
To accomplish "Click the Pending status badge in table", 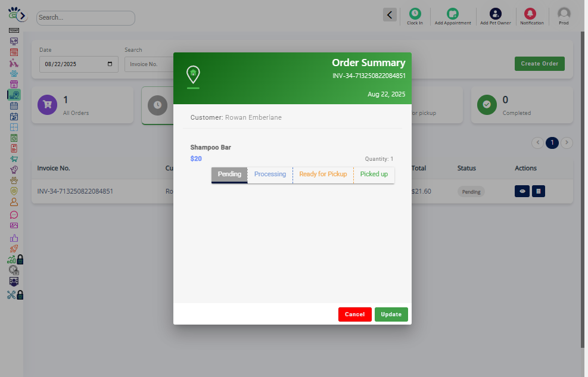I will click(x=471, y=192).
